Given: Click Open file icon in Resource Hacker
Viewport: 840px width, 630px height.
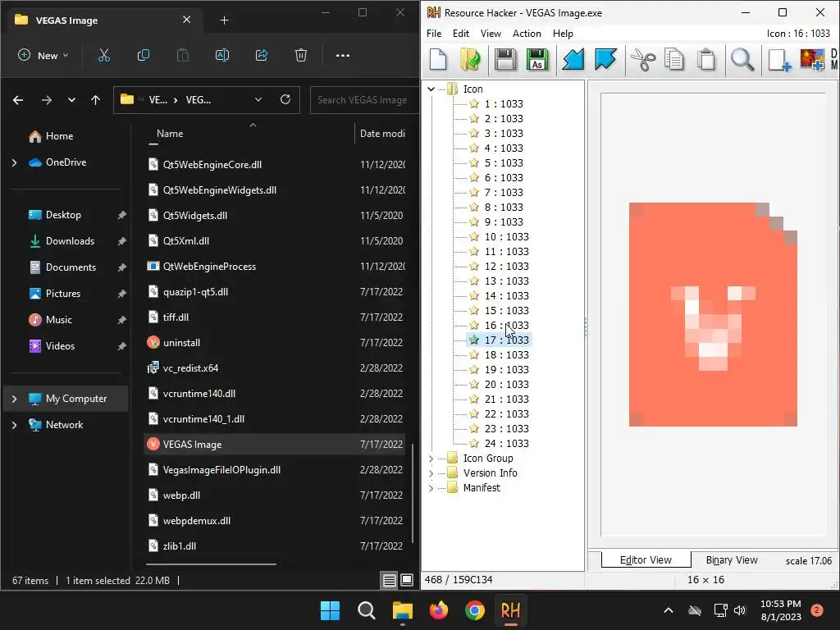Looking at the screenshot, I should (x=470, y=59).
